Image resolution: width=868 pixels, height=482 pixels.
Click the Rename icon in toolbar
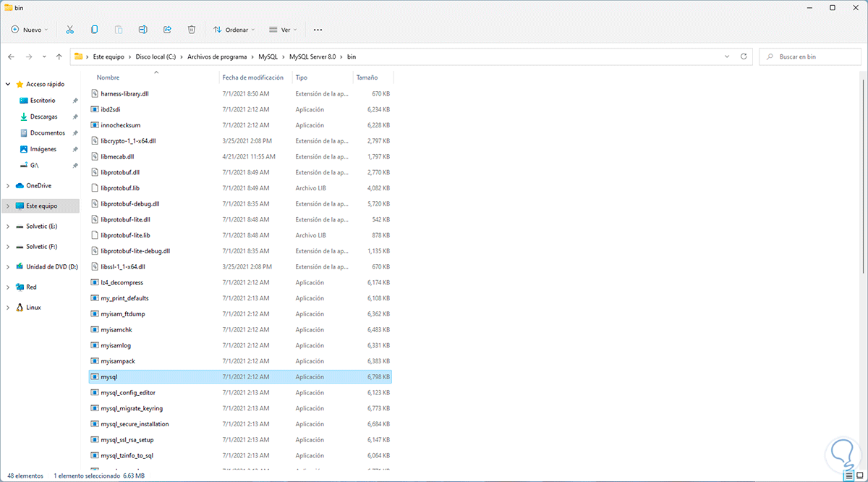[x=143, y=30]
